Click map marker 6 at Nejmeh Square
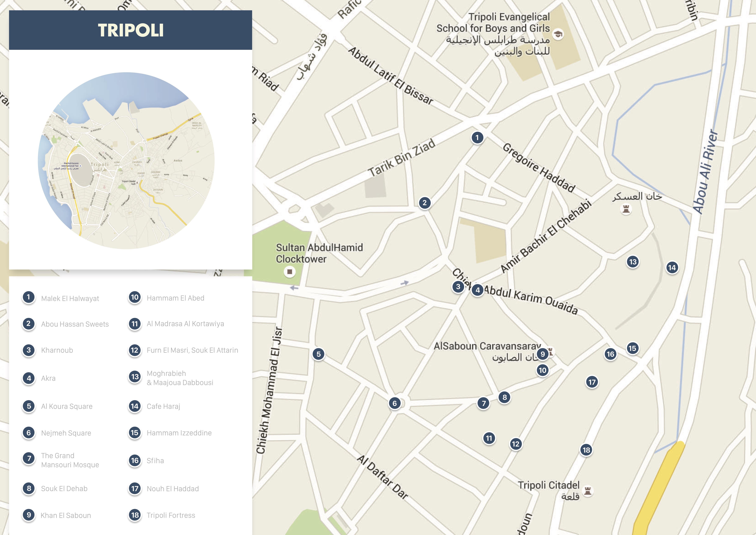The image size is (756, 535). [x=394, y=403]
